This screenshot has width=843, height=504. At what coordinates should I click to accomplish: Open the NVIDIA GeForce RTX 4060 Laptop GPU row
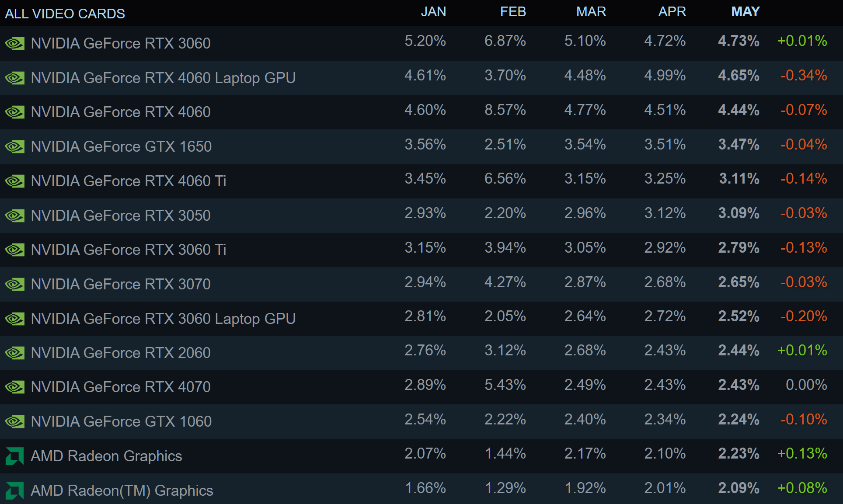click(x=163, y=78)
